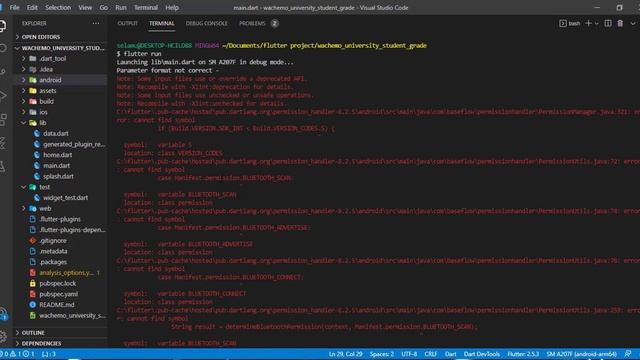The image size is (640, 360).
Task: Expand the build folder
Action: coord(46,101)
